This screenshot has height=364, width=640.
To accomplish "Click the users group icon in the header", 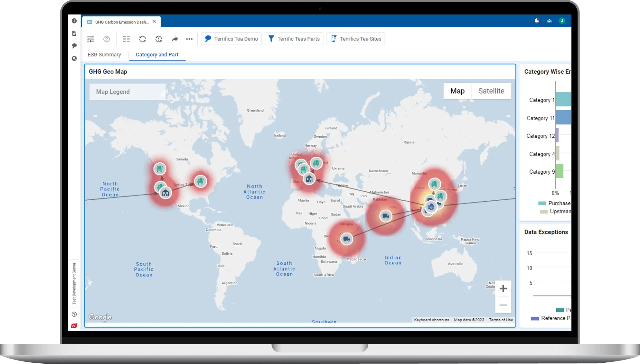I will tap(549, 21).
